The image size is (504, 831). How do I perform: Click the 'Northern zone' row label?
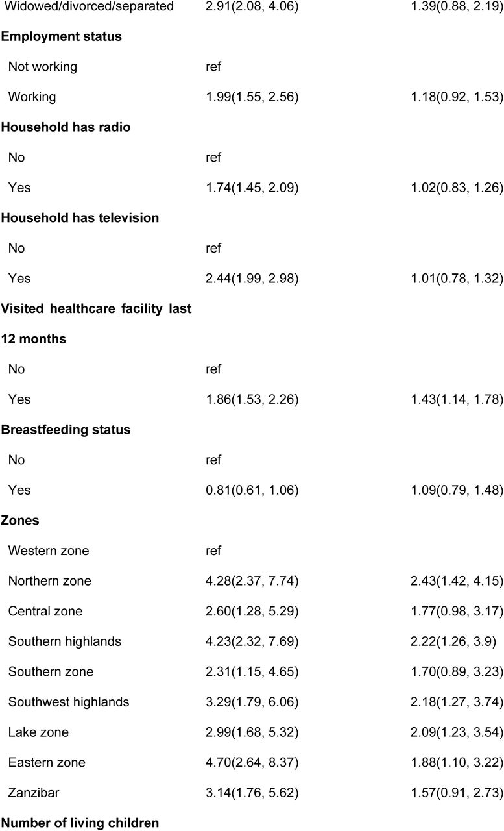click(x=50, y=581)
